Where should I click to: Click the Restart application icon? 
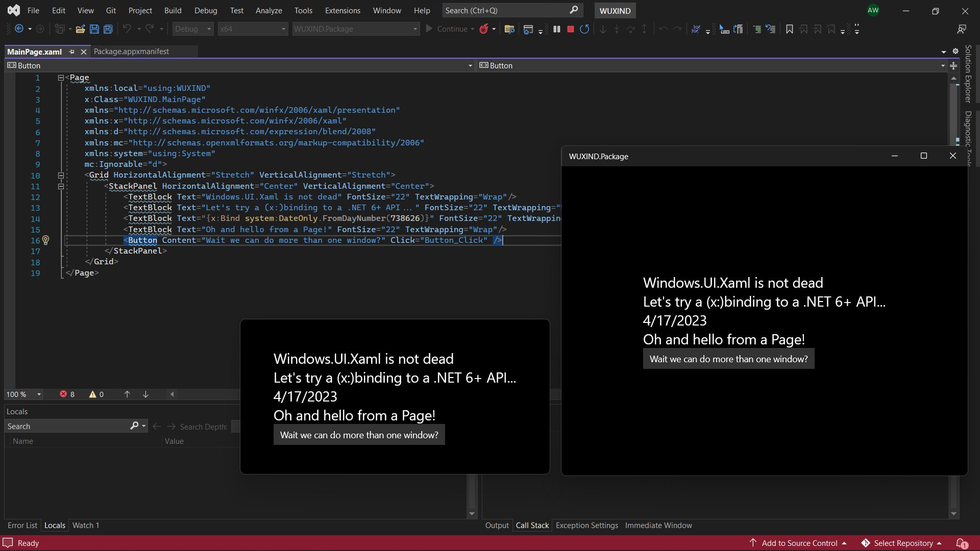click(x=585, y=29)
